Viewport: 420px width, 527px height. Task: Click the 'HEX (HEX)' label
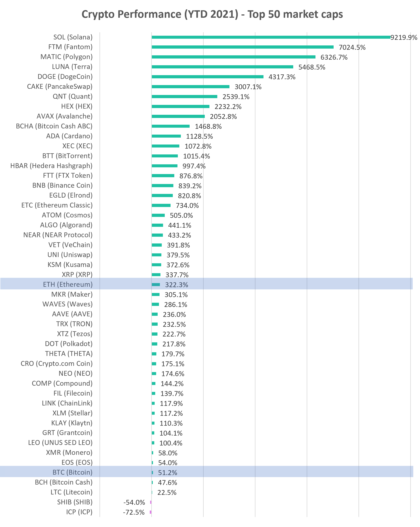point(77,106)
